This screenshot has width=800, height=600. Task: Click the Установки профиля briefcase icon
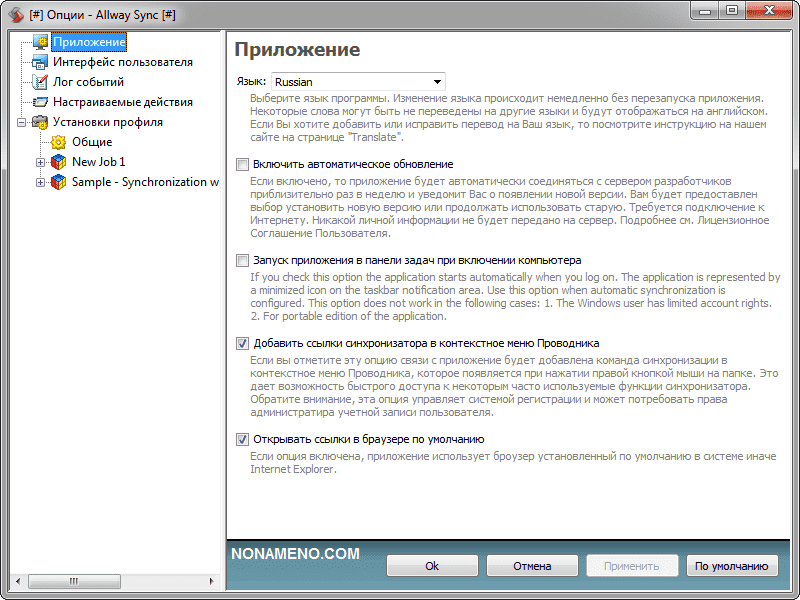(x=40, y=122)
